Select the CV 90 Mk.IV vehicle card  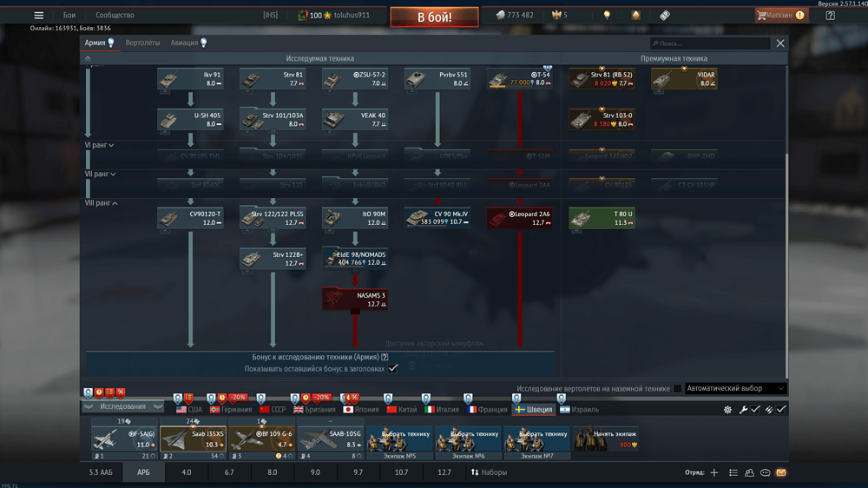click(437, 218)
